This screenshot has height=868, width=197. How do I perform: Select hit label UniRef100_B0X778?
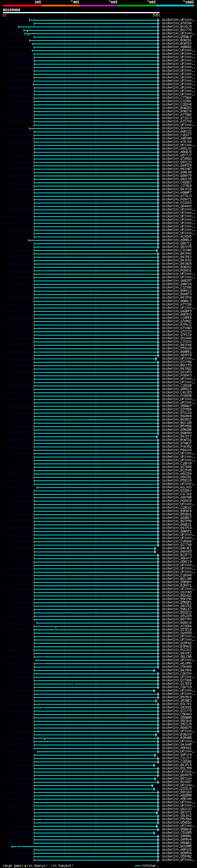(177, 30)
